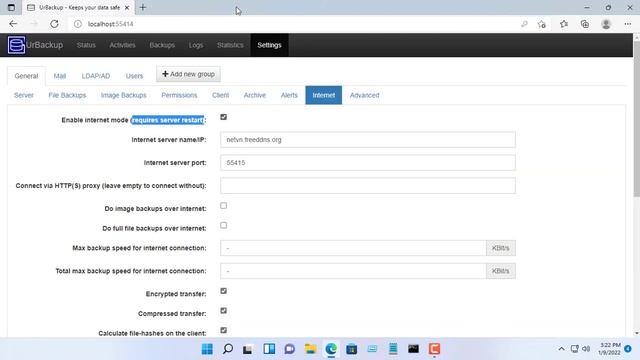Open Widgets from taskbar

pos(269,349)
